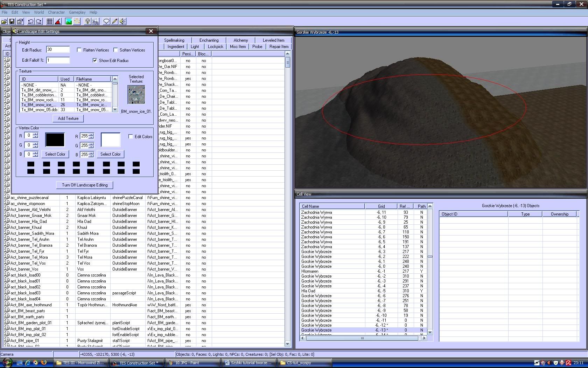Click the Undo arrow icon
The image size is (588, 368).
point(31,21)
